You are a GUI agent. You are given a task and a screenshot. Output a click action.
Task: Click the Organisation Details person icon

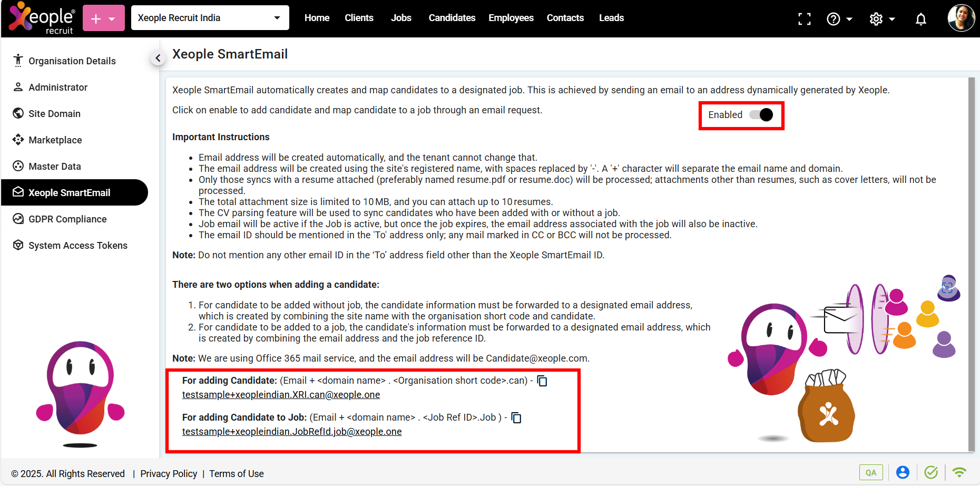[x=18, y=61]
